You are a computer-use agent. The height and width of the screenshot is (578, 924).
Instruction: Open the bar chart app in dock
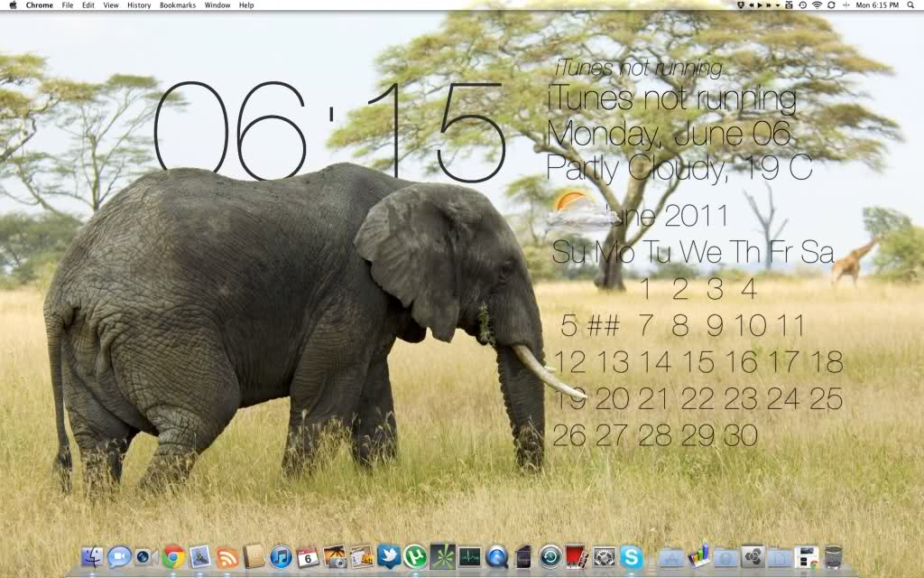(698, 556)
